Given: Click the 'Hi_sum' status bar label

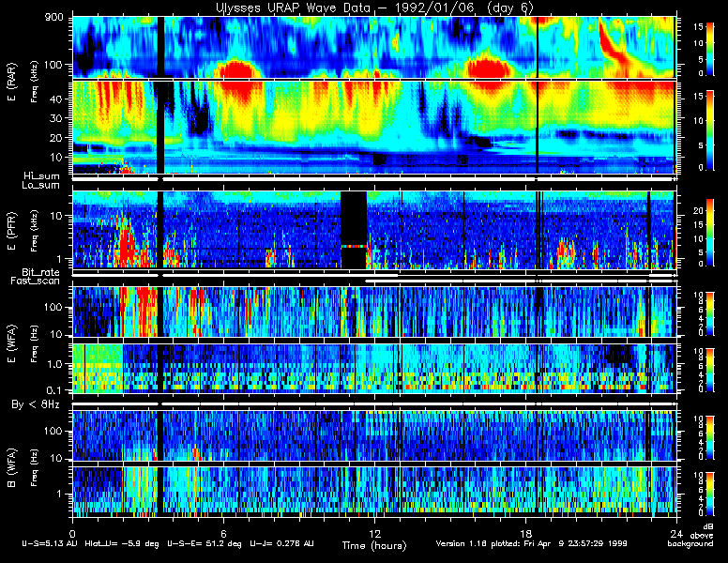Looking at the screenshot, I should coord(42,176).
